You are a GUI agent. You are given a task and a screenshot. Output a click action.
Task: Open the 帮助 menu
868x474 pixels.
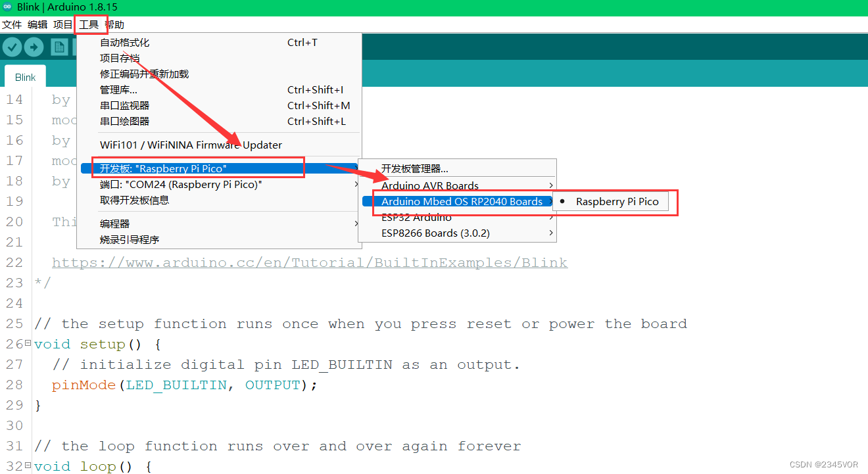coord(114,24)
